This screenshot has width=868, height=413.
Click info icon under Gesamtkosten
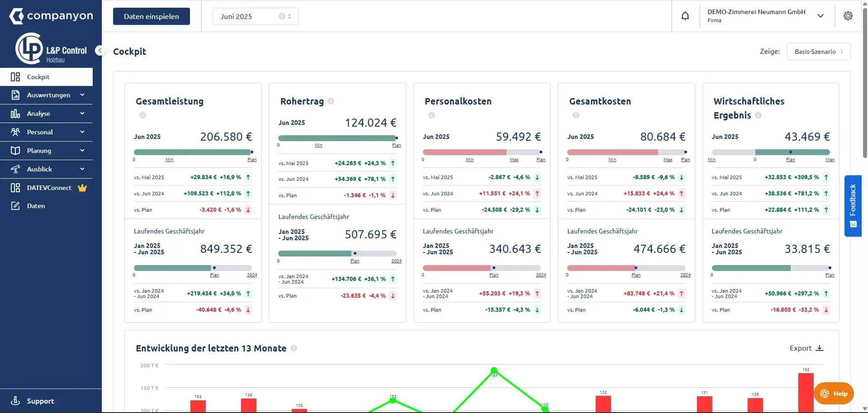point(576,115)
